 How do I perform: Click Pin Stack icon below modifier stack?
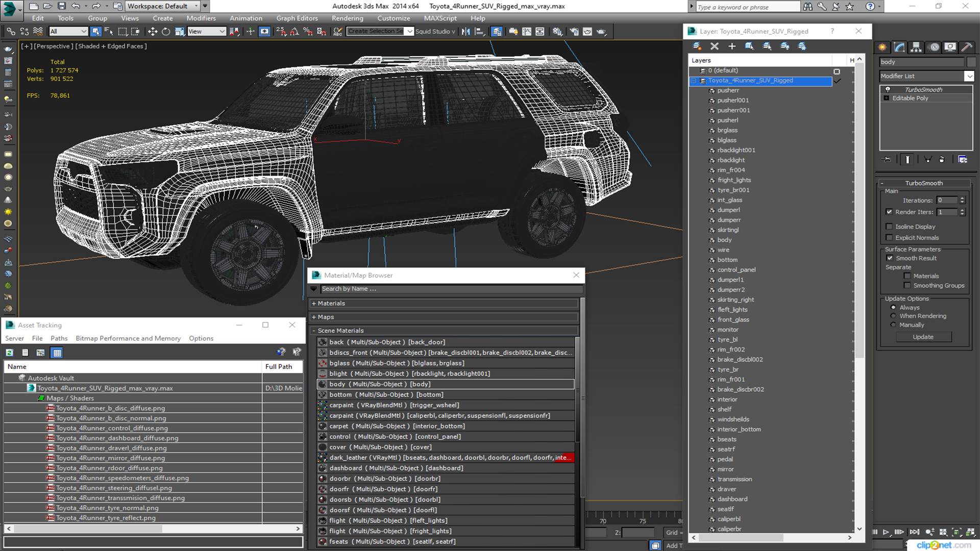887,160
